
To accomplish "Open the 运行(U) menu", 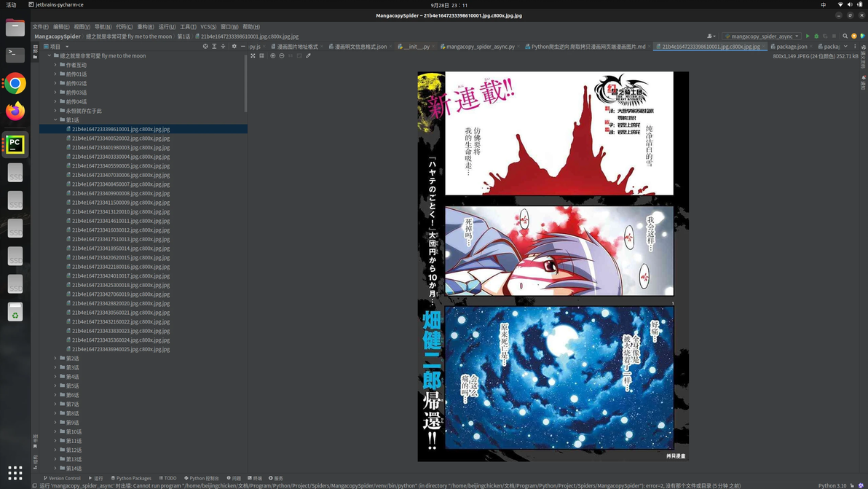I will point(167,26).
